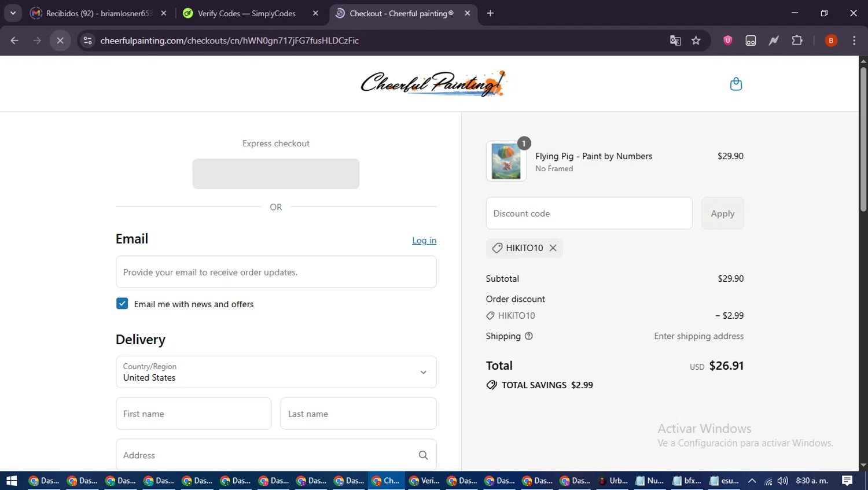Go forward to the next page

[x=37, y=40]
